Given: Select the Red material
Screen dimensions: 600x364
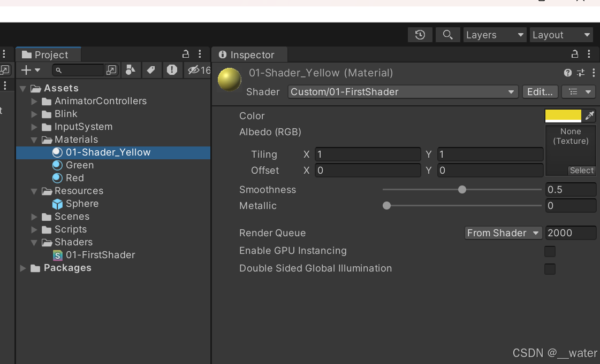Looking at the screenshot, I should pyautogui.click(x=74, y=178).
